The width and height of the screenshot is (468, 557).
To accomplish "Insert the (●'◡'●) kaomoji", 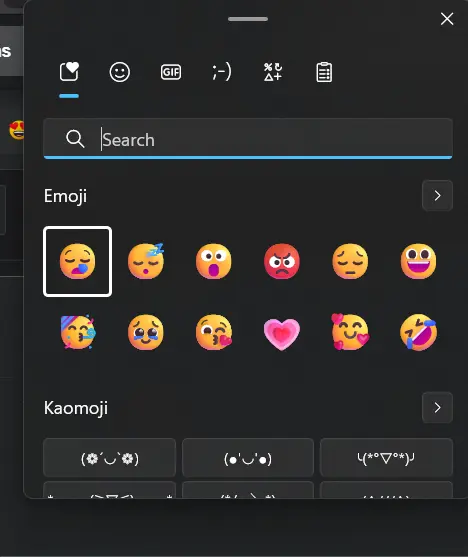I will (248, 458).
